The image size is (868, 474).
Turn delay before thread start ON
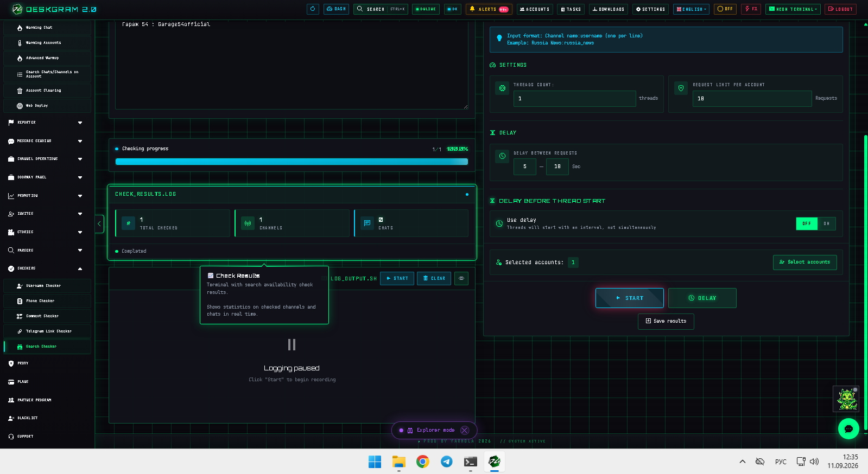(x=826, y=223)
